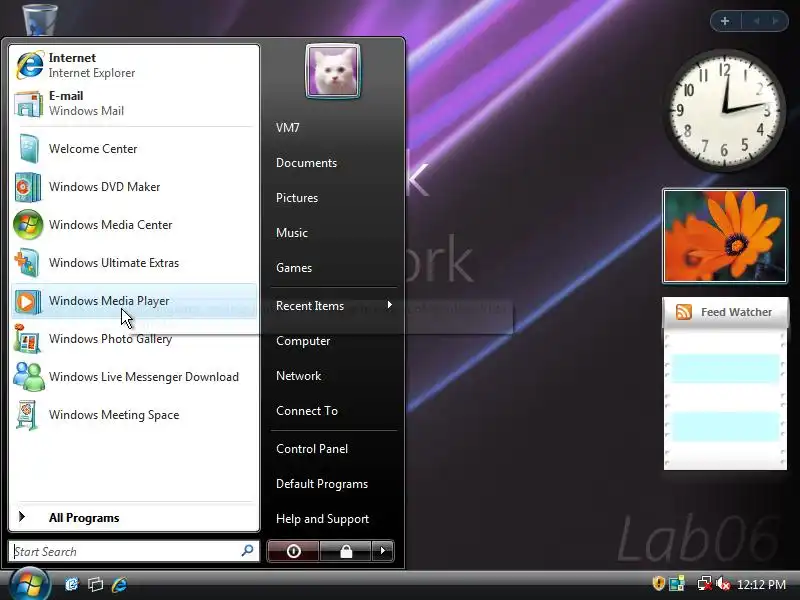Click the Start orb button
800x600 pixels.
click(x=30, y=585)
